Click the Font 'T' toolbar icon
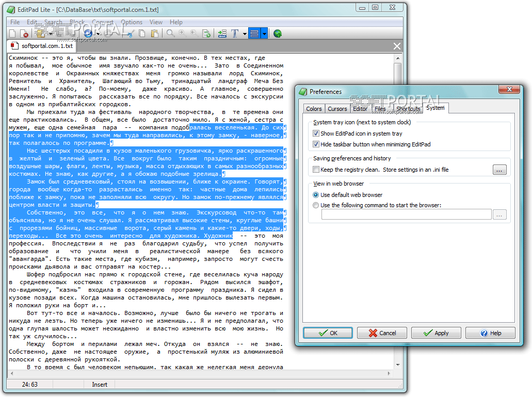The height and width of the screenshot is (398, 532). (234, 33)
